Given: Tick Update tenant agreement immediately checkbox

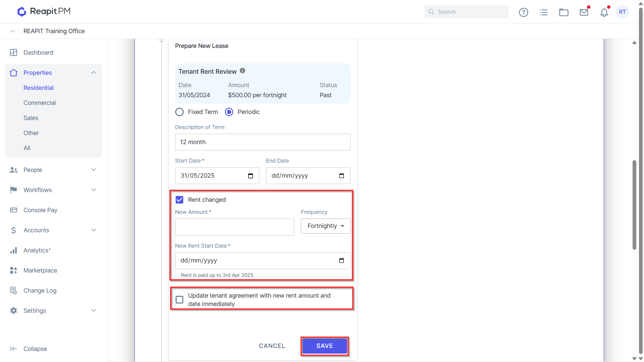Looking at the screenshot, I should [179, 300].
